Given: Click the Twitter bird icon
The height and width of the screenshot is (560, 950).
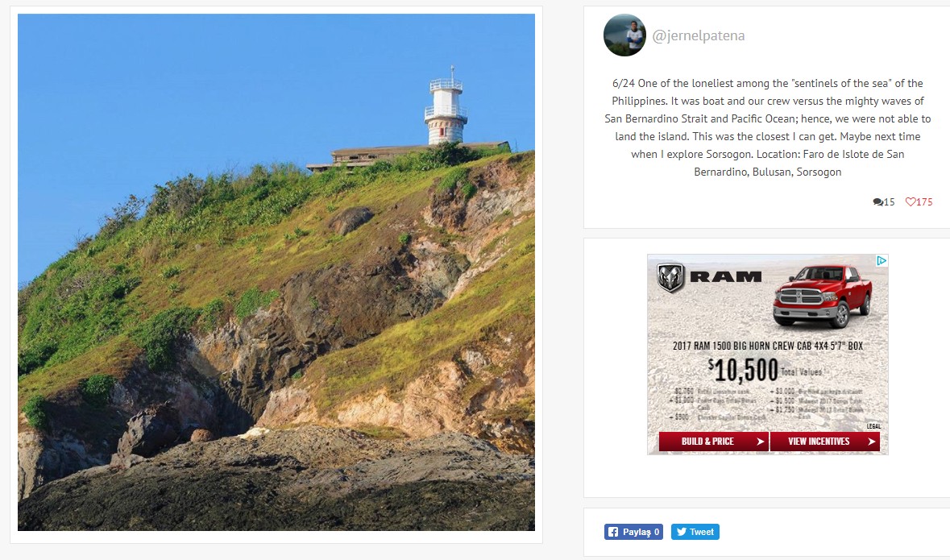Looking at the screenshot, I should point(682,532).
